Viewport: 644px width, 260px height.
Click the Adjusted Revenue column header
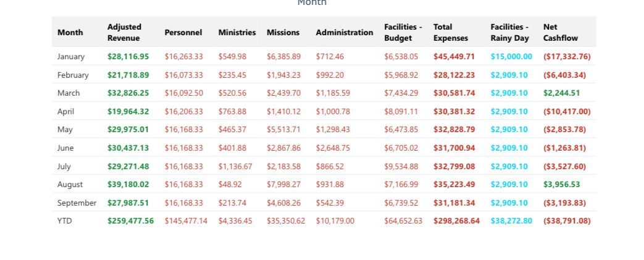pyautogui.click(x=124, y=32)
